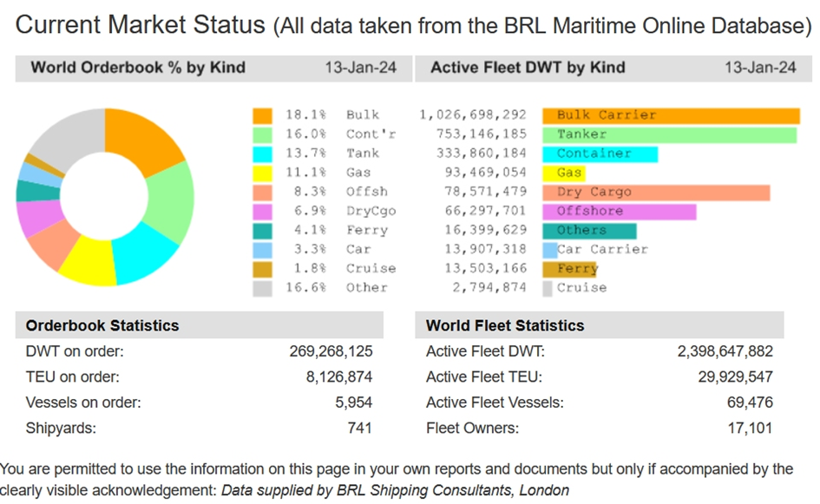Click the violet Offshore fleet bar
Viewport: 820px width, 504px height.
619,211
